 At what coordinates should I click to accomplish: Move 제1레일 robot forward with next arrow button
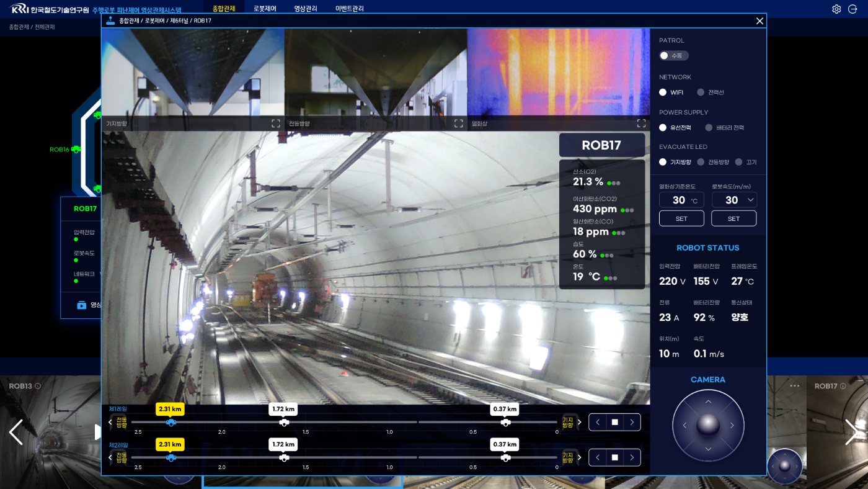point(632,422)
